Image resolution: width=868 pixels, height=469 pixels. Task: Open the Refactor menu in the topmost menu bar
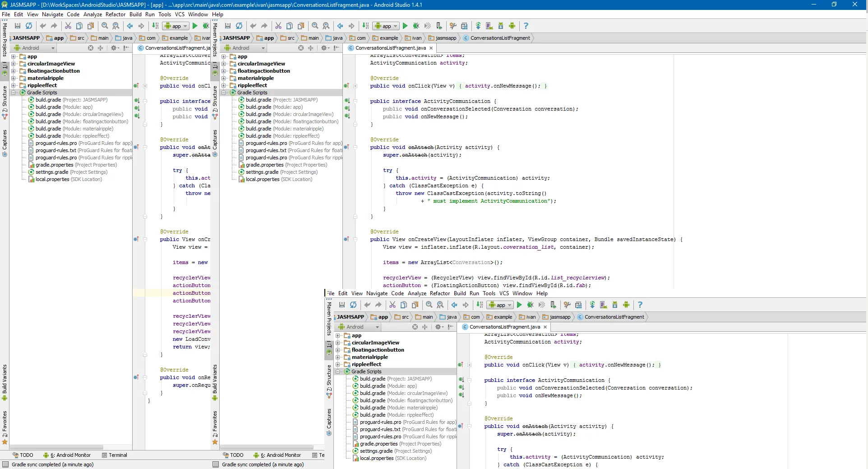coord(115,14)
